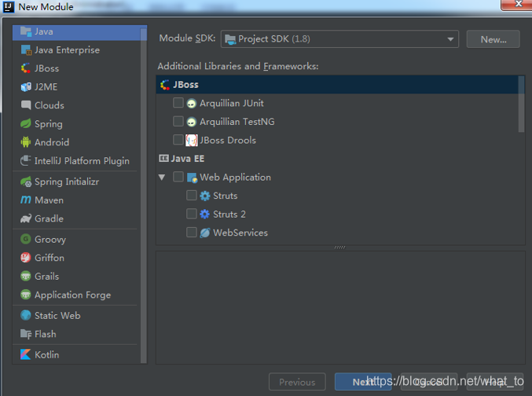Image resolution: width=532 pixels, height=396 pixels.
Task: Click the splitter handle below frameworks list
Action: point(340,247)
